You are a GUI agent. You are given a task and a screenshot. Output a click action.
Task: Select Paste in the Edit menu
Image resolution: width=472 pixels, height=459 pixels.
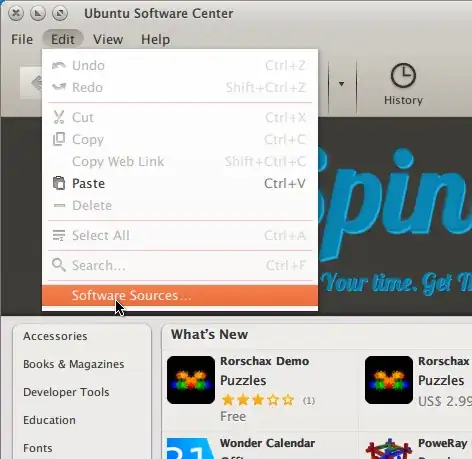(180, 183)
